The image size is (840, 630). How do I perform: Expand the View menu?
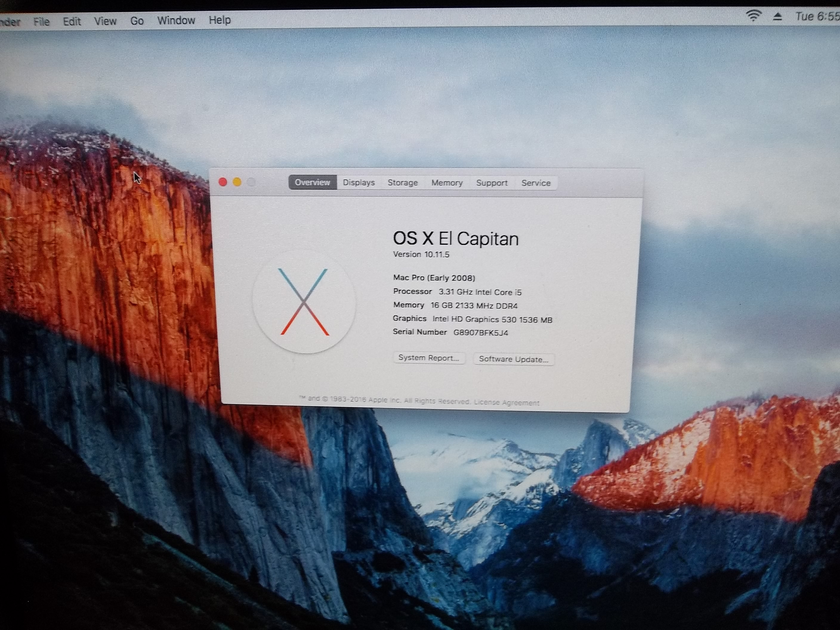coord(105,21)
